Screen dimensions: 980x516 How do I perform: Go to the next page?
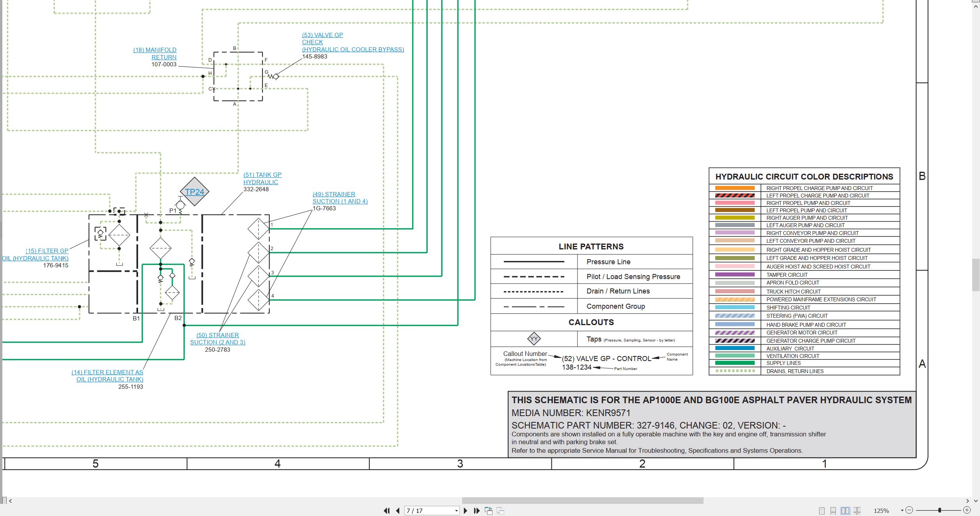(465, 511)
